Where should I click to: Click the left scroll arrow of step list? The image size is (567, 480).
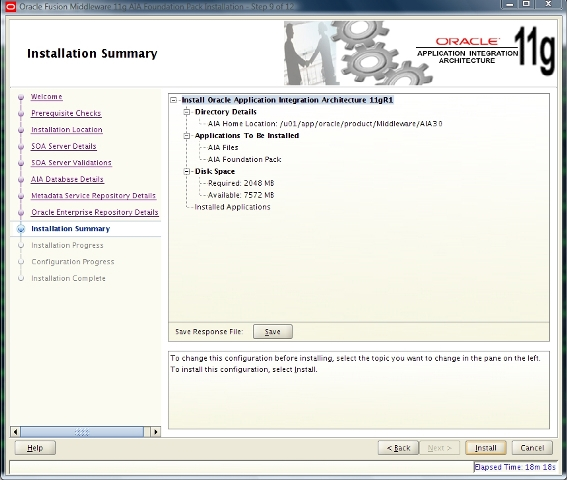coord(15,432)
